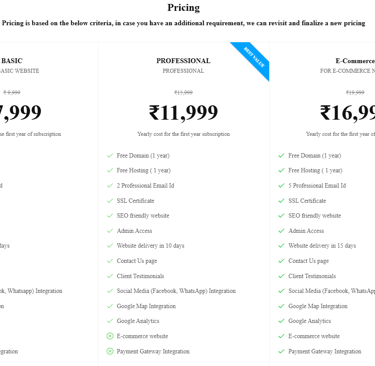Click the PROFESSIONAL plan heading
Image resolution: width=375 pixels, height=366 pixels.
[x=183, y=61]
